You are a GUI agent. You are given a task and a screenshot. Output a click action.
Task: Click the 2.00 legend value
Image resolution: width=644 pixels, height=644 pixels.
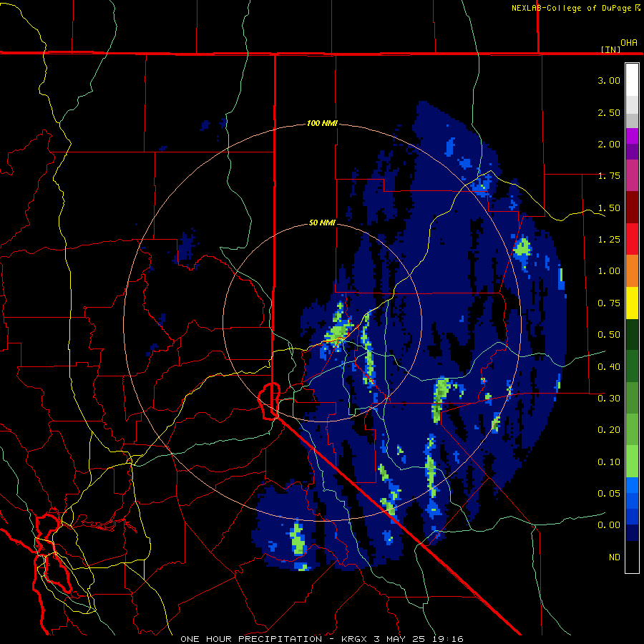609,144
